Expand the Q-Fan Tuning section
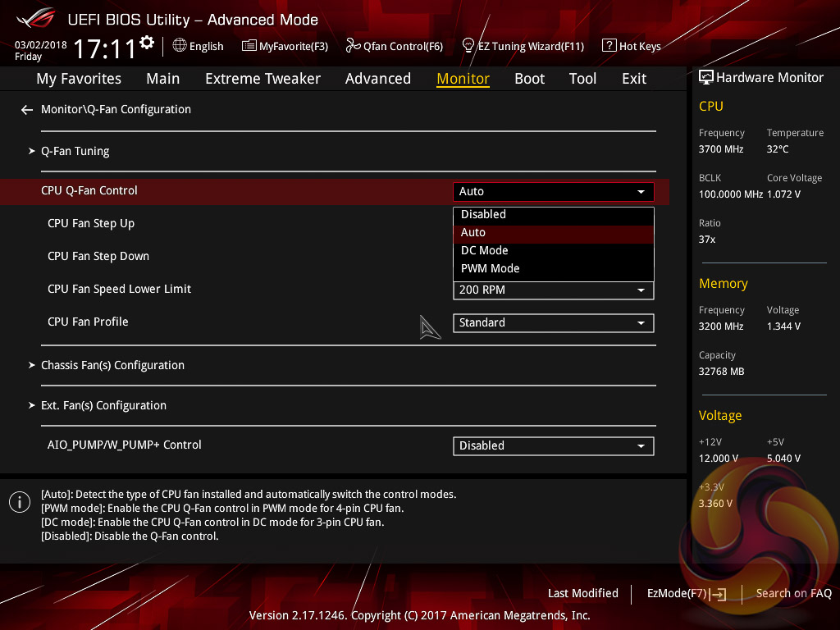The image size is (840, 630). click(75, 151)
